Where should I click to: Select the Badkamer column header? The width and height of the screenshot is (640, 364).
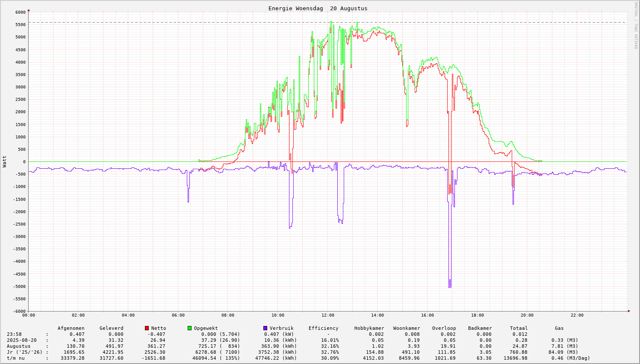(480, 328)
